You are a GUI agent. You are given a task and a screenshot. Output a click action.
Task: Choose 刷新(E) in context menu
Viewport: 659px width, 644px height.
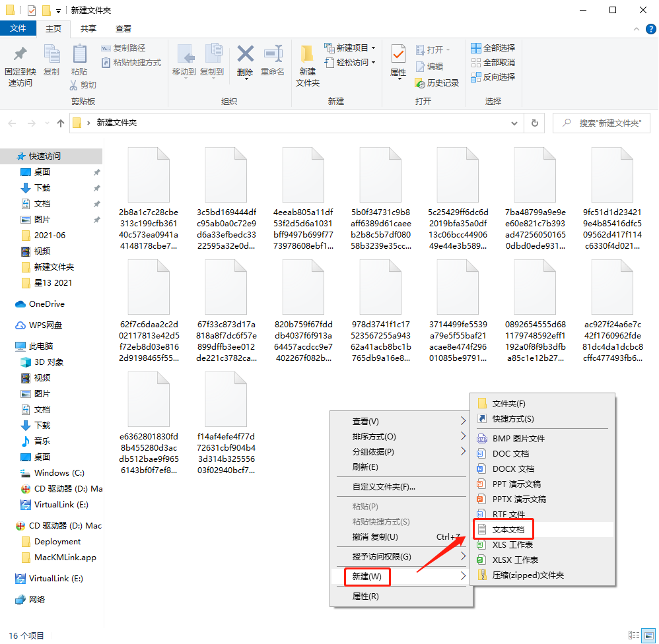point(401,467)
